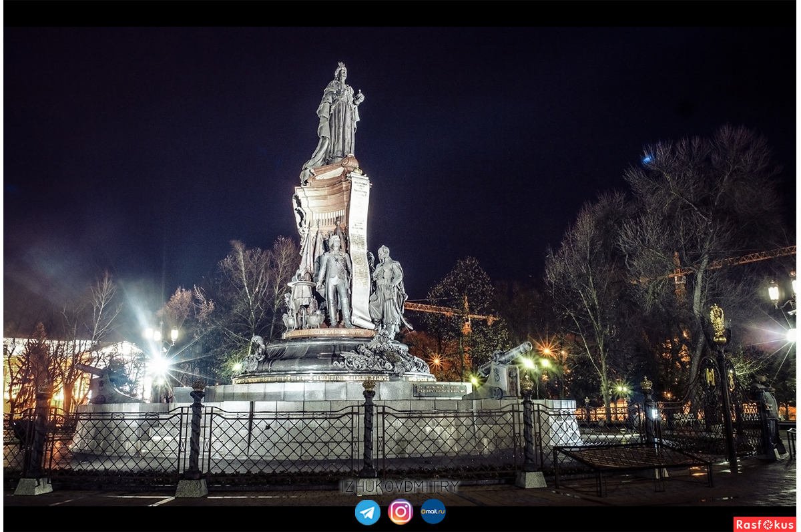Click the Telegram icon

(368, 512)
